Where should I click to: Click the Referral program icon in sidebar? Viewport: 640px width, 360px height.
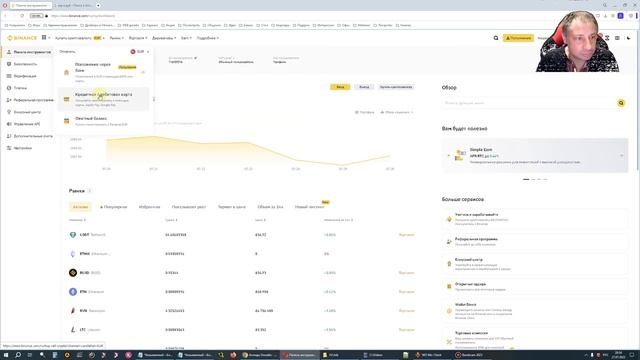9,100
